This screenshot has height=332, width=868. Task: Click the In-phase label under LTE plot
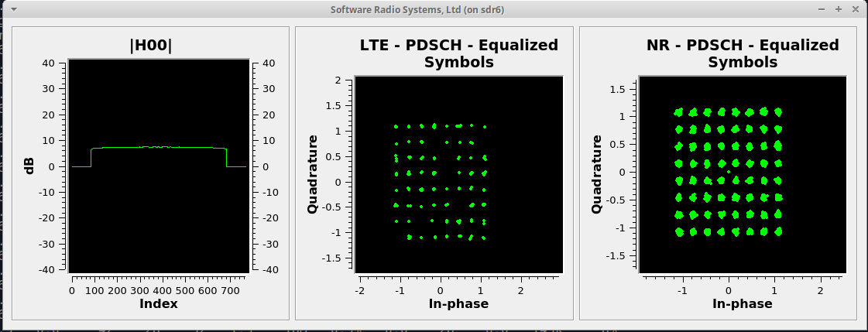pos(459,303)
